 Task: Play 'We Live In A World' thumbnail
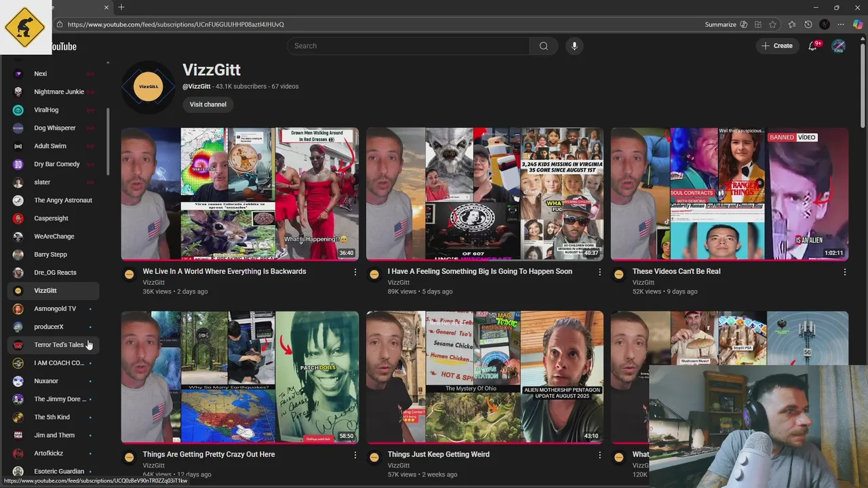tap(240, 194)
